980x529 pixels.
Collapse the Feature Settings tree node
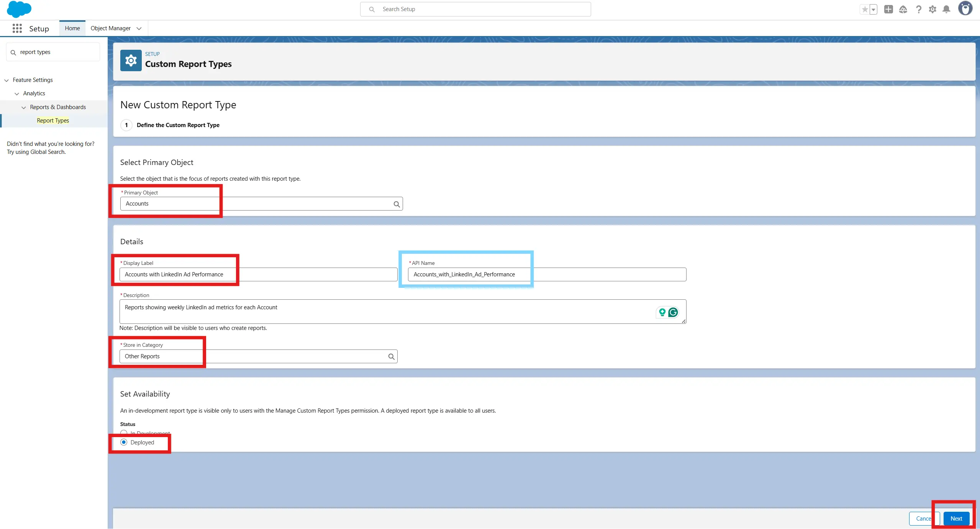pos(7,80)
